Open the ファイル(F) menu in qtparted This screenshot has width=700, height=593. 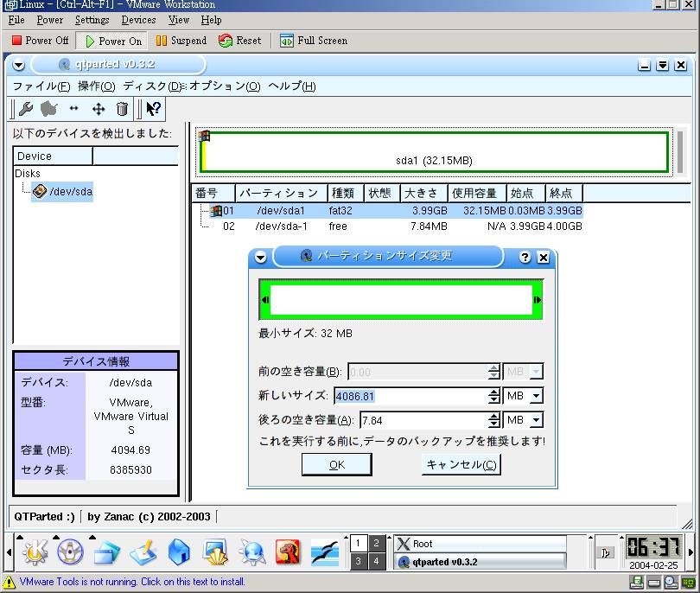[41, 86]
